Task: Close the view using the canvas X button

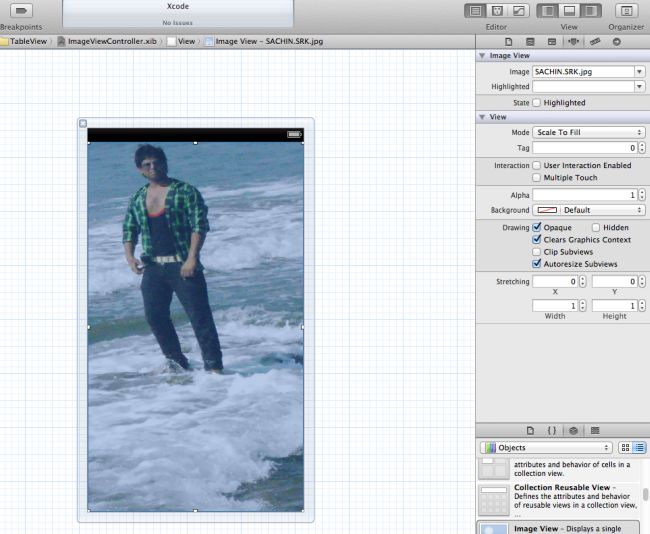Action: [83, 124]
